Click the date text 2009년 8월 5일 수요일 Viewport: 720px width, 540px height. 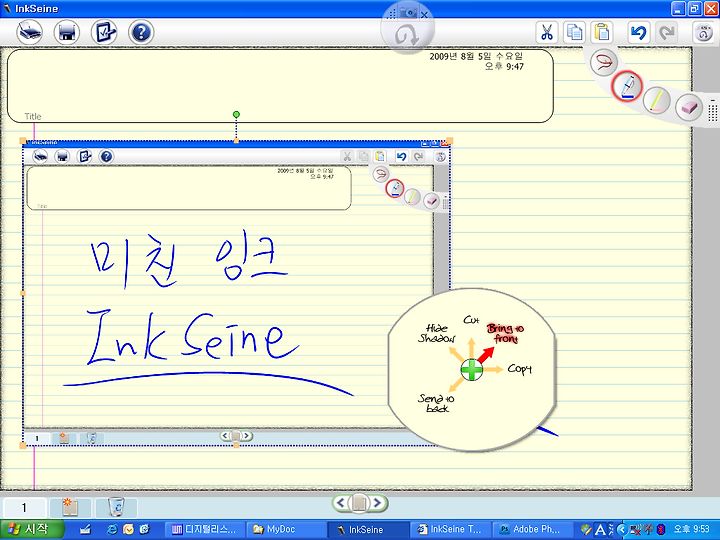[x=476, y=56]
